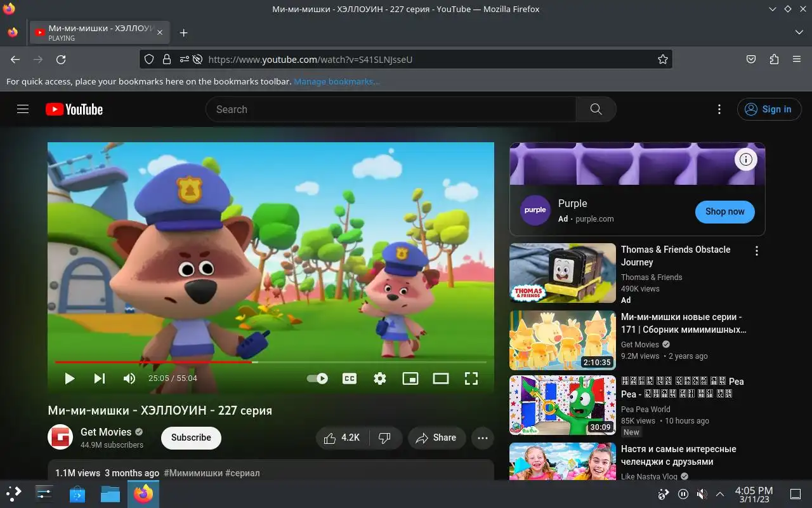Open Настя и самые интересные челленджи video
The image size is (812, 508).
679,455
